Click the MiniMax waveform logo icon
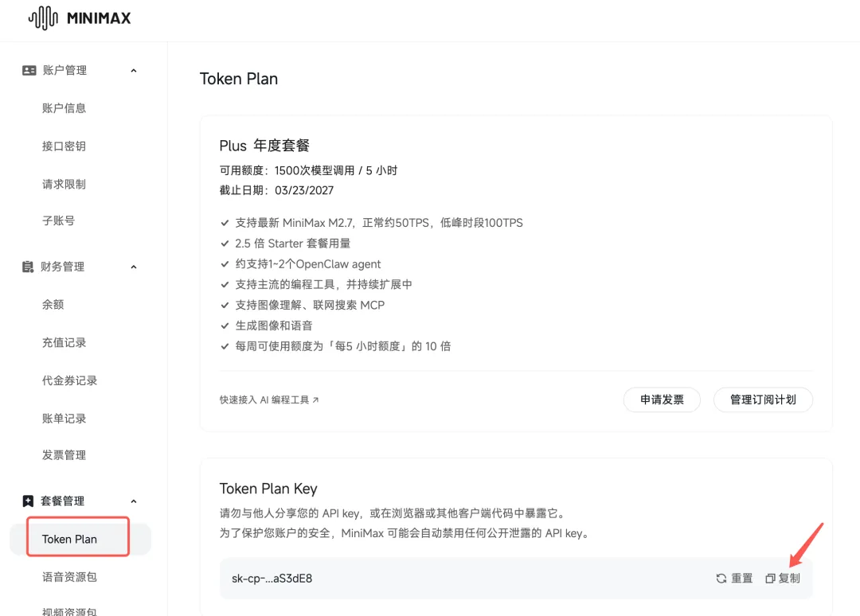 pyautogui.click(x=43, y=18)
